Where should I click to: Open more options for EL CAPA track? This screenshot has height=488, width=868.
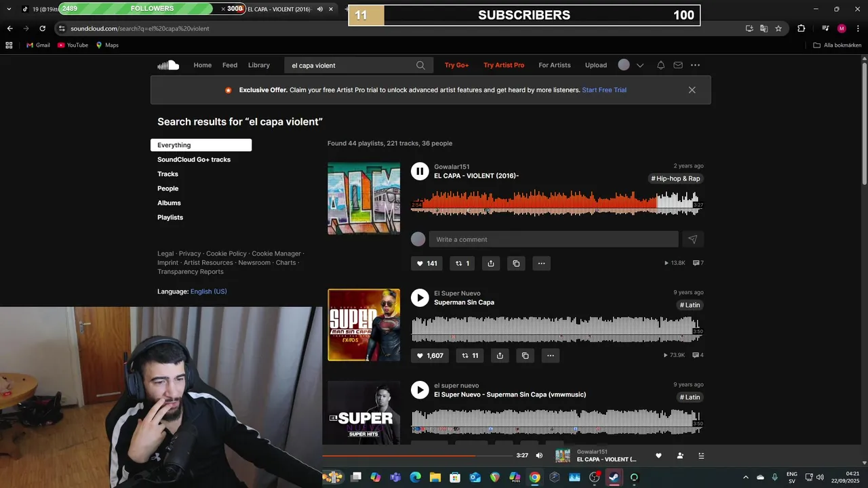tap(541, 263)
